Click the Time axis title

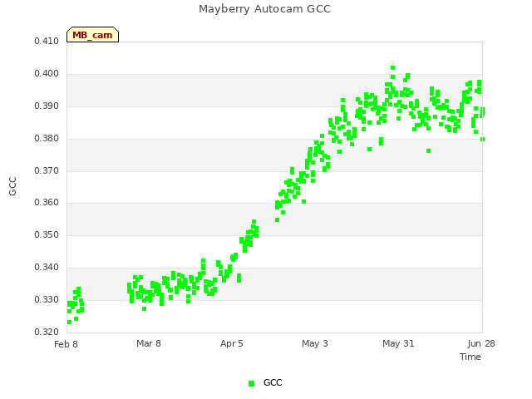(470, 357)
